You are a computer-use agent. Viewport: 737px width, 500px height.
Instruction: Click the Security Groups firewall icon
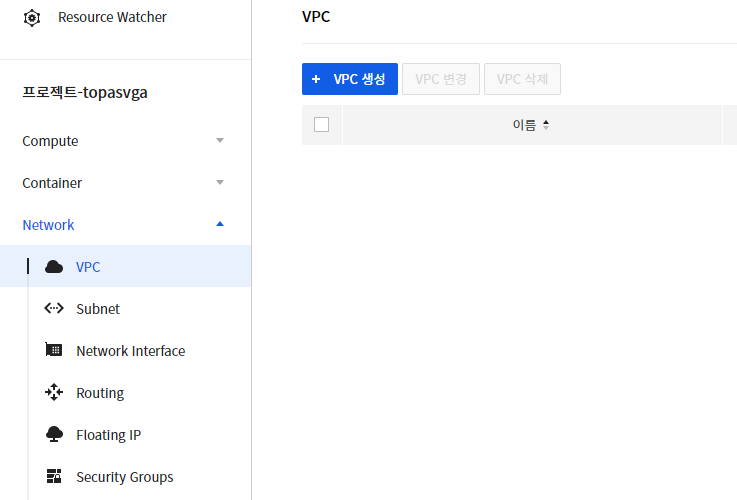[54, 476]
